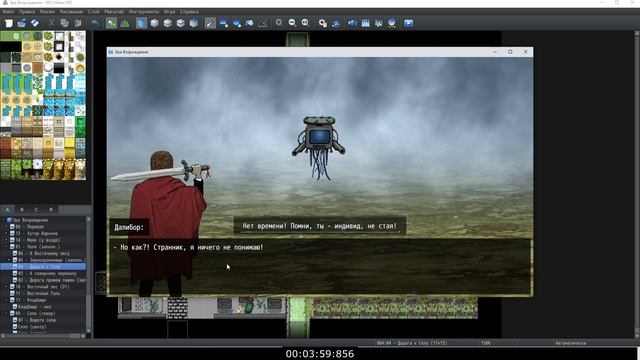Open the Правка menu
Viewport: 640px width, 360px height.
pos(27,12)
